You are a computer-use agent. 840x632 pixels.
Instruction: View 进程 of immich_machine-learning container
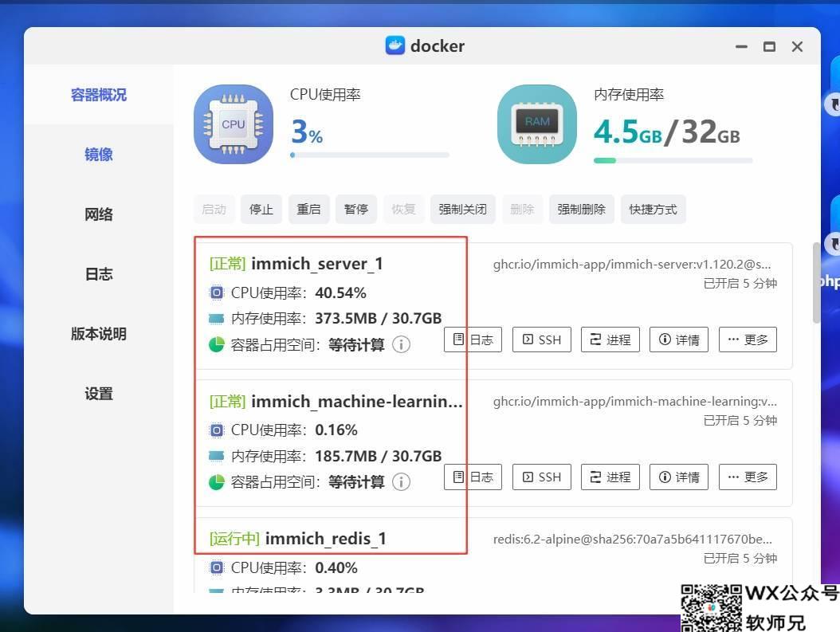pyautogui.click(x=610, y=477)
